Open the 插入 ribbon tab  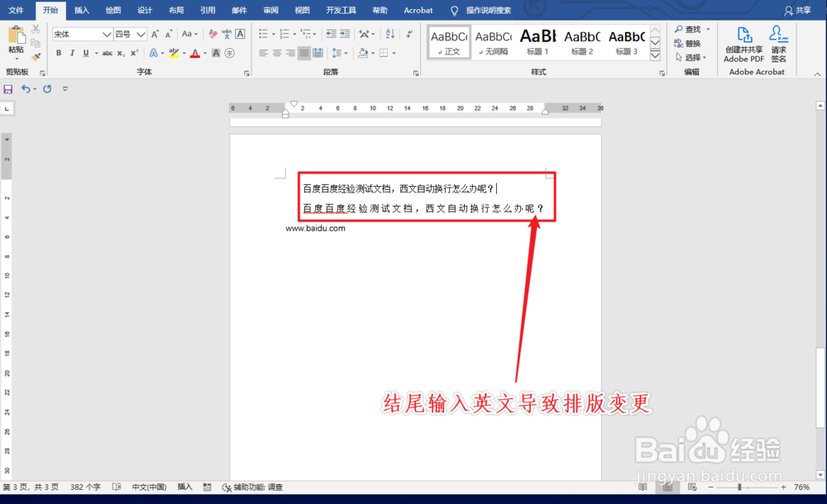pyautogui.click(x=81, y=10)
